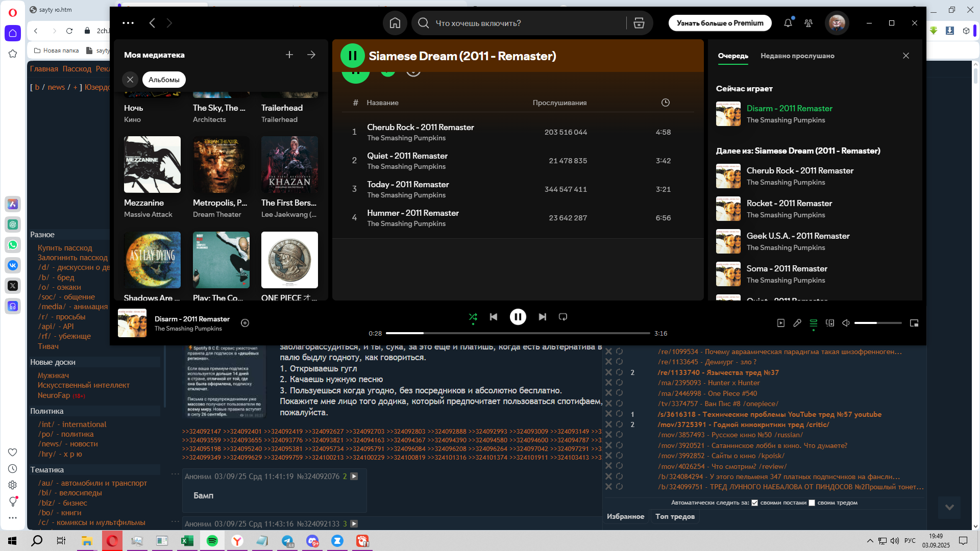Select Rocket - 2011 Remaster in the queue
The height and width of the screenshot is (551, 980).
coord(815,209)
